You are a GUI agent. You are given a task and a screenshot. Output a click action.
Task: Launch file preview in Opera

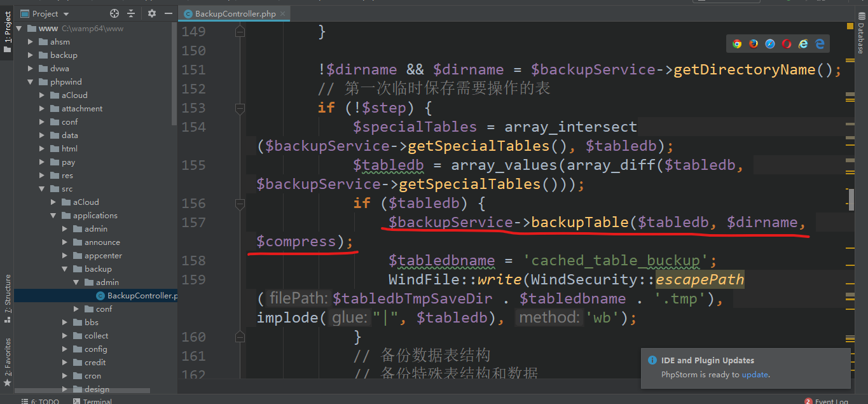[x=786, y=44]
